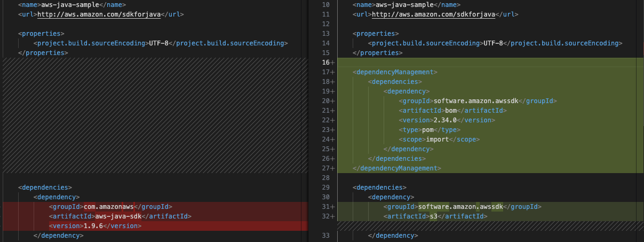Click the com.amazonaws groupId in the removed line
The image size is (644, 242).
pos(109,207)
